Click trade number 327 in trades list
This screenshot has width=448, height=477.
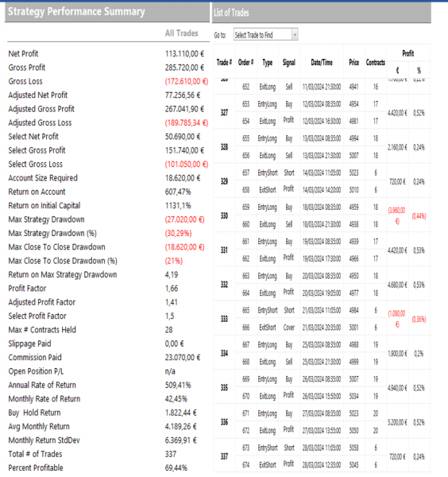point(224,113)
